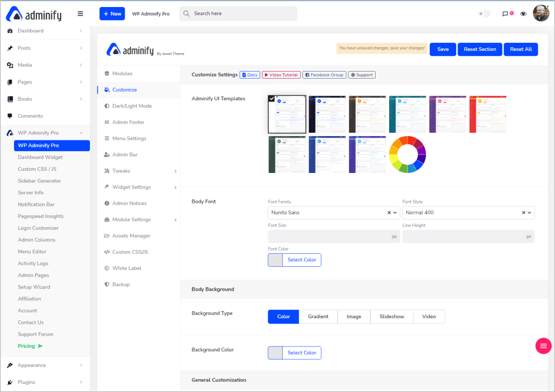Screen dimensions: 555x392
Task: Click the Reset All button
Action: coord(521,49)
